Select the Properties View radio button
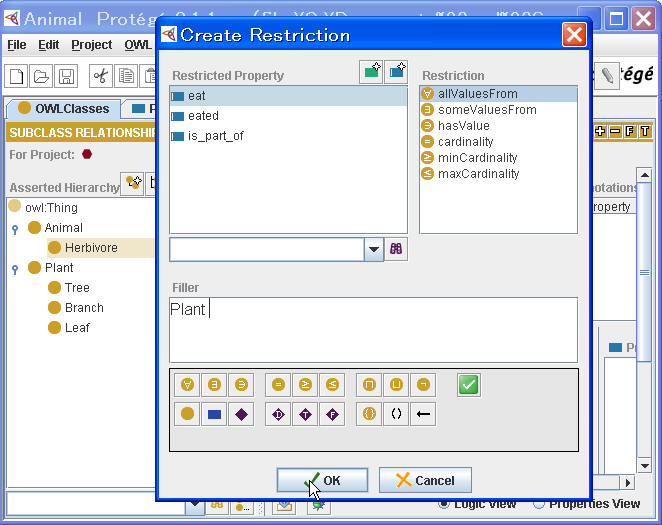Image resolution: width=662 pixels, height=525 pixels. pos(539,504)
